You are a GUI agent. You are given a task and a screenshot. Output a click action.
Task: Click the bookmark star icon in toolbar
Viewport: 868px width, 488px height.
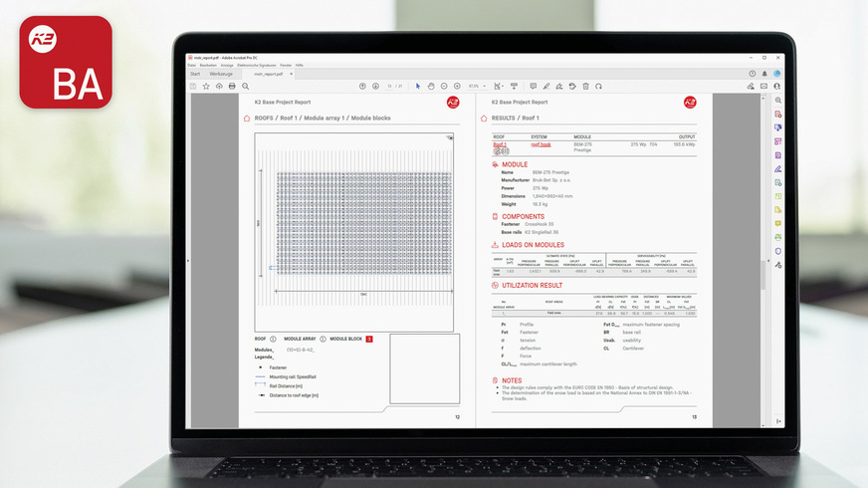point(206,86)
